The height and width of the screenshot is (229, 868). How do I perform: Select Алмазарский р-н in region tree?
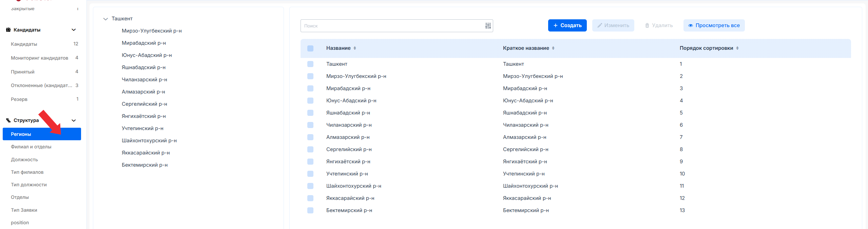pyautogui.click(x=143, y=92)
